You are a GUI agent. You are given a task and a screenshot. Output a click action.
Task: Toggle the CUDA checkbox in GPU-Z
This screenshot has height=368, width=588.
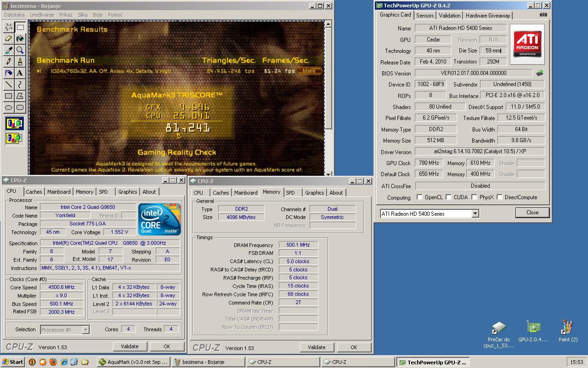(448, 197)
